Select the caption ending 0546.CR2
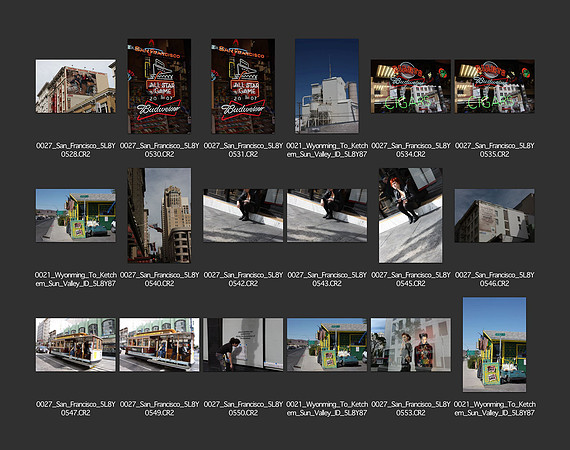570x450 pixels. pyautogui.click(x=494, y=279)
